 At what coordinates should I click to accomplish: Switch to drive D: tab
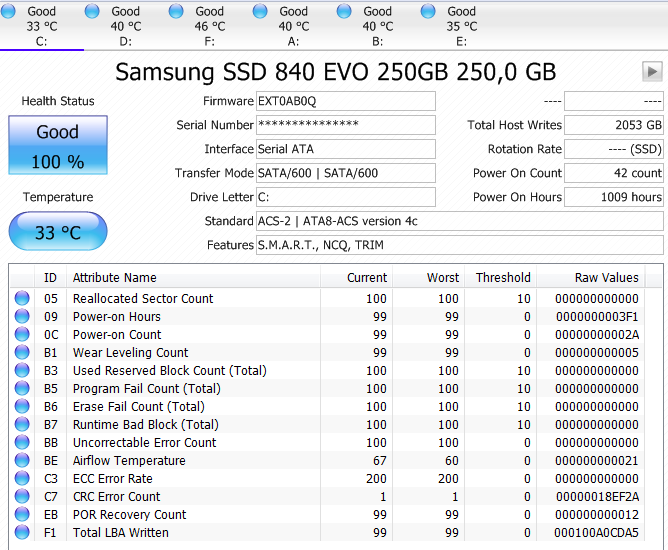click(126, 26)
